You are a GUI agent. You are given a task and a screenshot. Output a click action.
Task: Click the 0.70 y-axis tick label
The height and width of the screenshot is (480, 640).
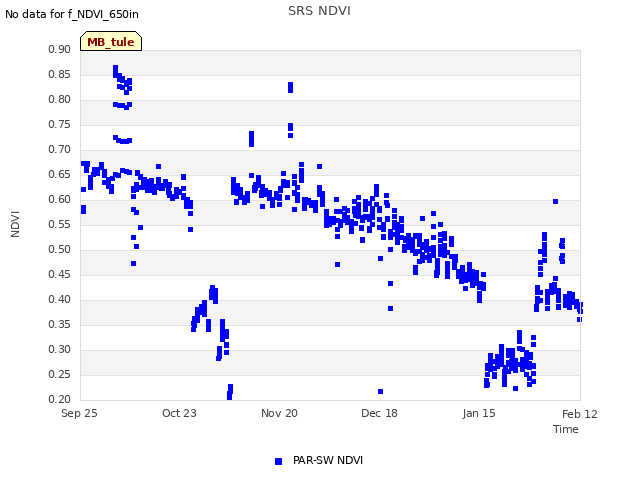60,149
